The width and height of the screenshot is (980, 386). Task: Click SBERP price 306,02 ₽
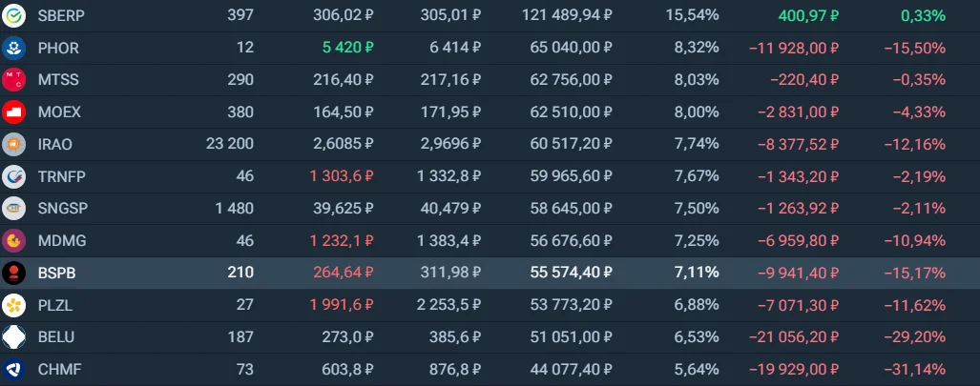344,15
